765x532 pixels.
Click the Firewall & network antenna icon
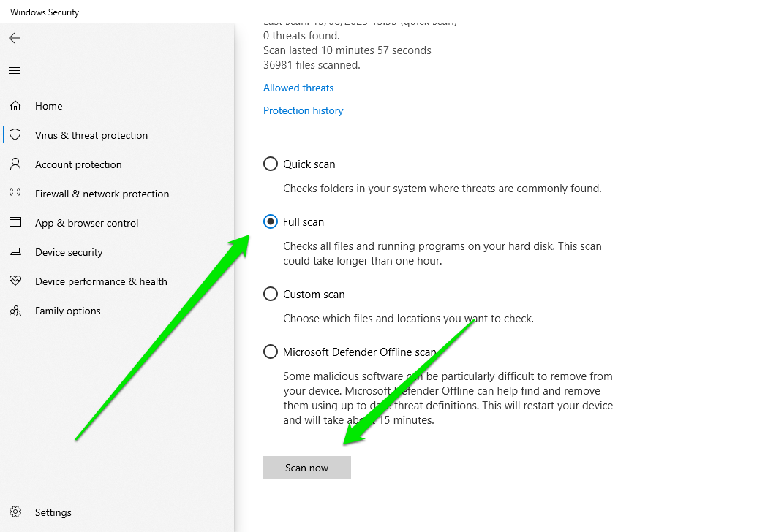[15, 194]
